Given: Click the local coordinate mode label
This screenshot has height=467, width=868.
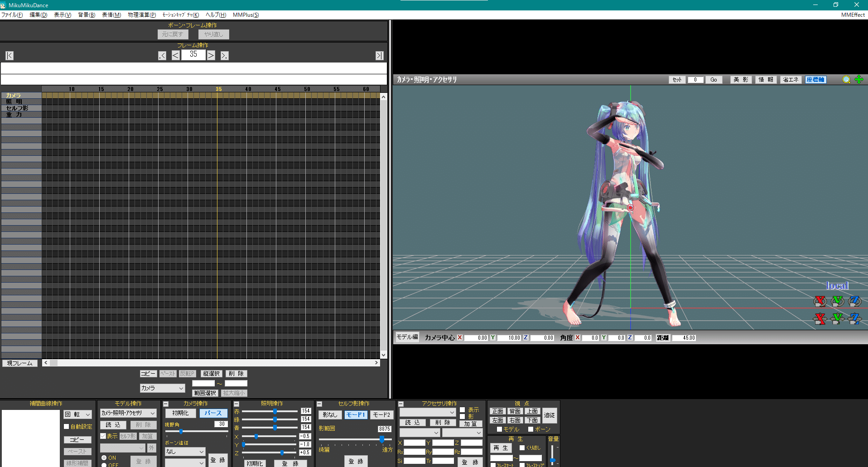Looking at the screenshot, I should click(x=837, y=286).
